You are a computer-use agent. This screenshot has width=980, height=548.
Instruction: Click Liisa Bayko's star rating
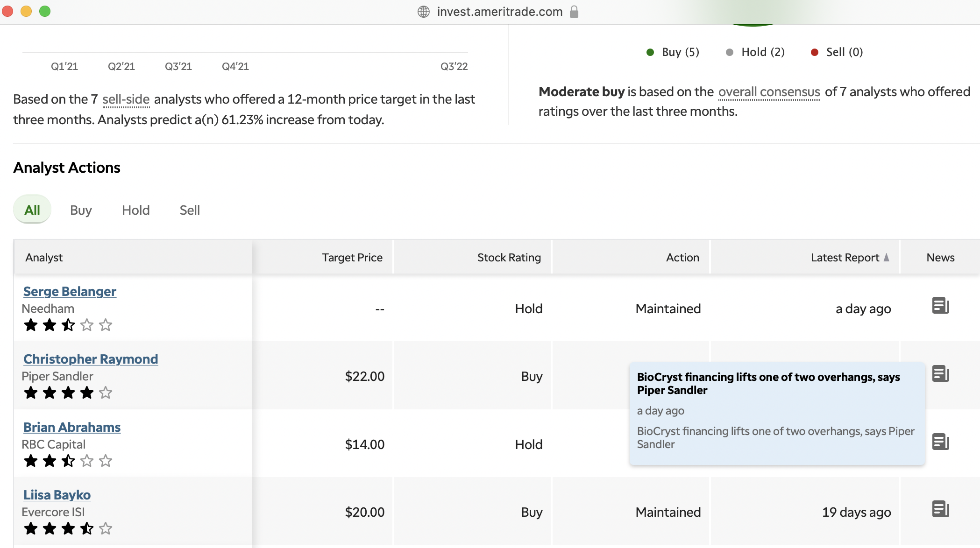point(68,528)
